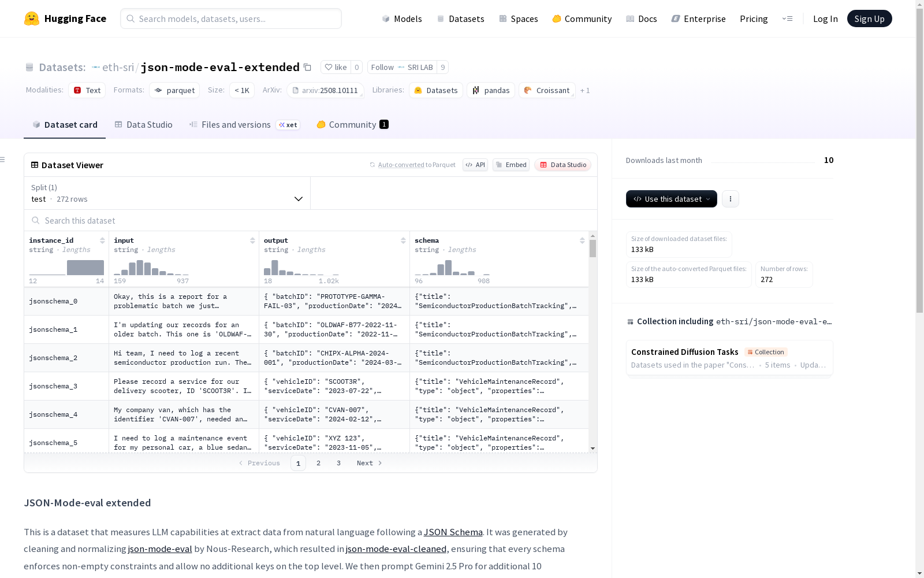Viewport: 924px width, 578px height.
Task: Go to Spaces
Action: pos(518,18)
